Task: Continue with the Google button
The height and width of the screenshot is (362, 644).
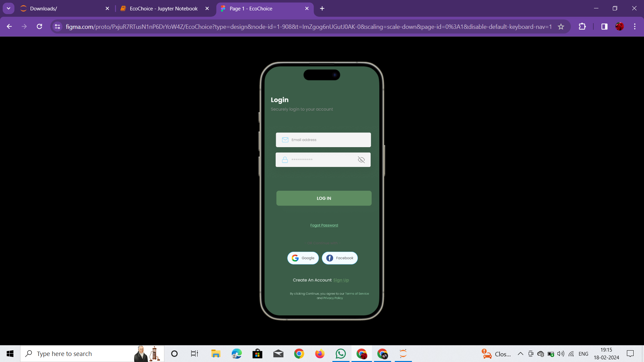Action: coord(303,258)
